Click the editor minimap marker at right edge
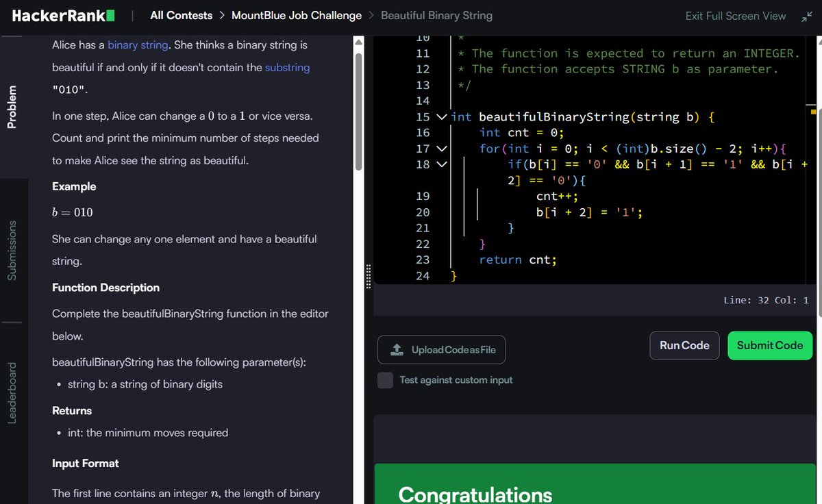 pos(813,110)
